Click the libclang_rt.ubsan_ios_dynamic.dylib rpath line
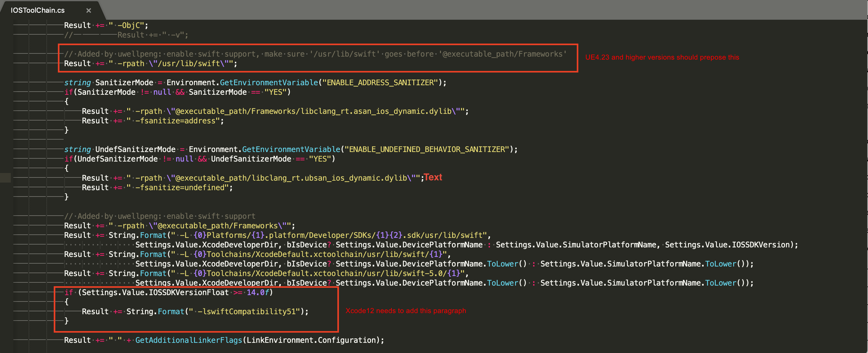The width and height of the screenshot is (868, 353). 253,178
